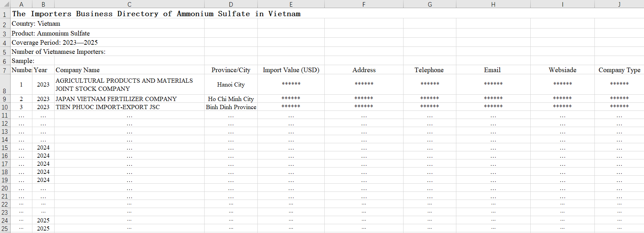Select row 7 header
The image size is (644, 233).
click(x=5, y=70)
